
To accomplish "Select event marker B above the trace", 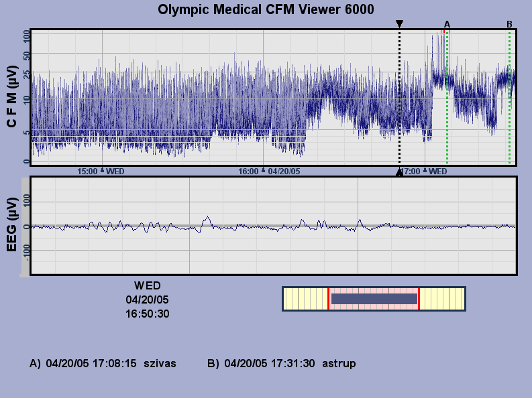I will 509,24.
